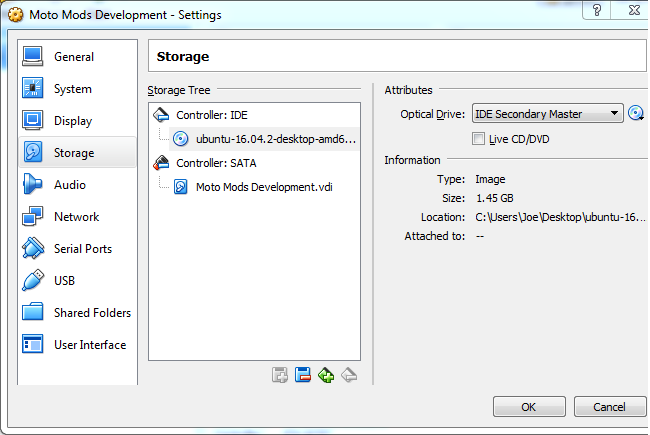The image size is (650, 435).
Task: Select the ubuntu-16.04.2-desktop ISO entry
Action: point(264,139)
